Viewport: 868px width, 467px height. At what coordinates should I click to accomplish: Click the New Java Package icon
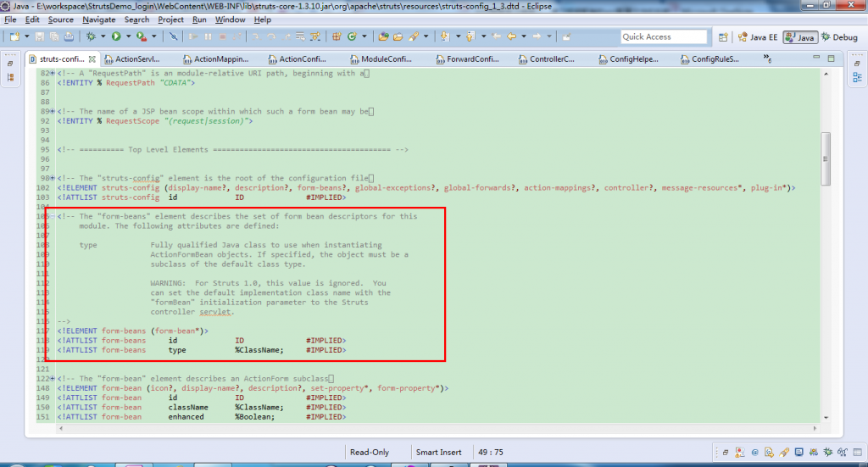click(337, 36)
